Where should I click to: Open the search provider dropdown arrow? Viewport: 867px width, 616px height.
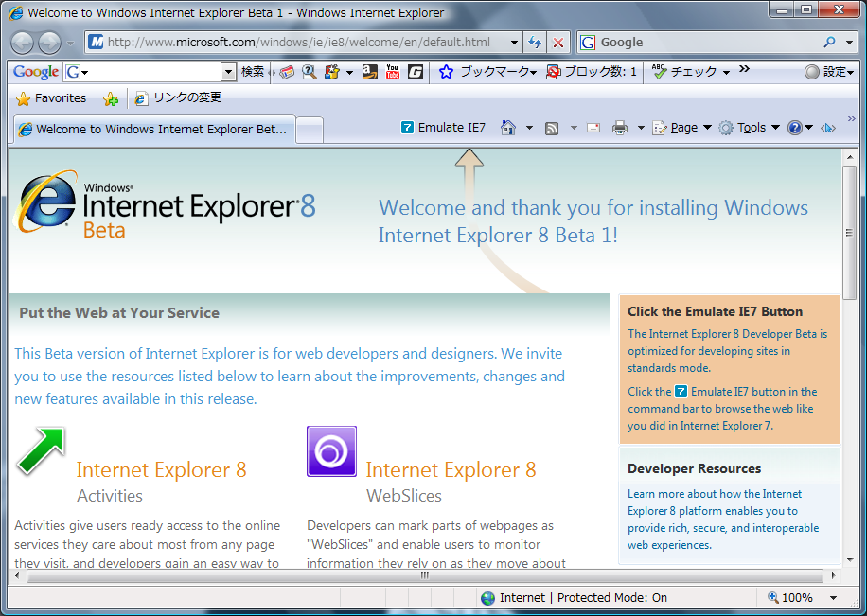tap(850, 42)
